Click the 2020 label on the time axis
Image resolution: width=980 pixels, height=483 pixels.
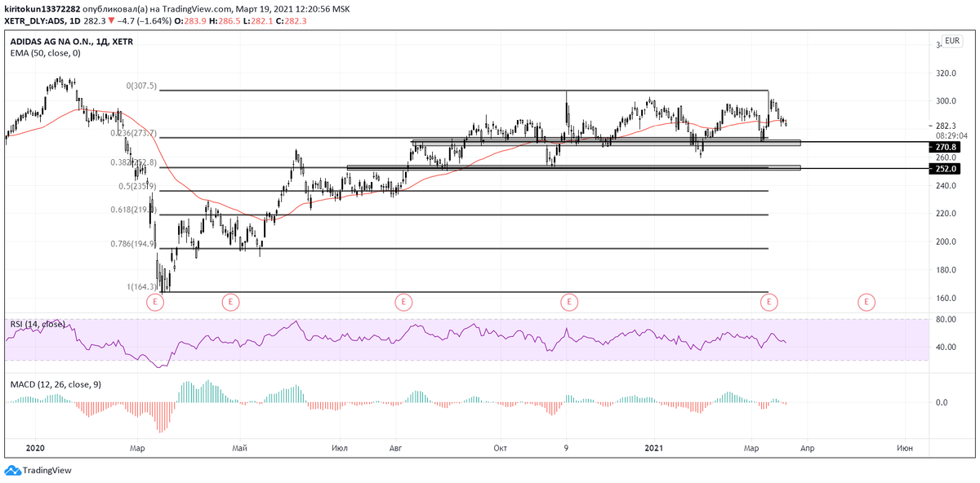point(35,447)
